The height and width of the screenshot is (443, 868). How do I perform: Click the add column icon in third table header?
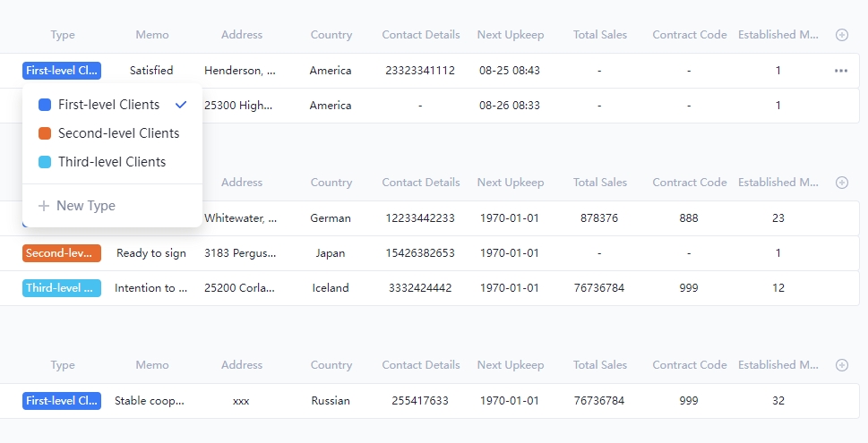pos(841,365)
